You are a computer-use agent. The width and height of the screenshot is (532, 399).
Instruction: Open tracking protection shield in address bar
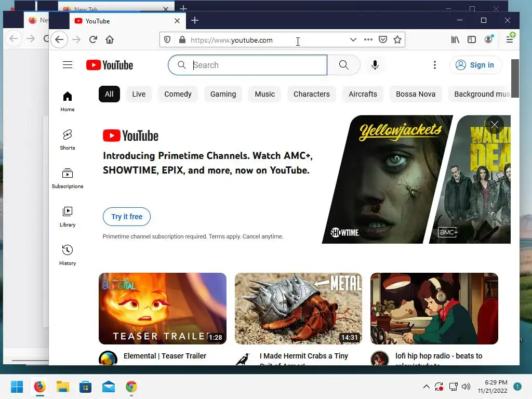click(167, 39)
